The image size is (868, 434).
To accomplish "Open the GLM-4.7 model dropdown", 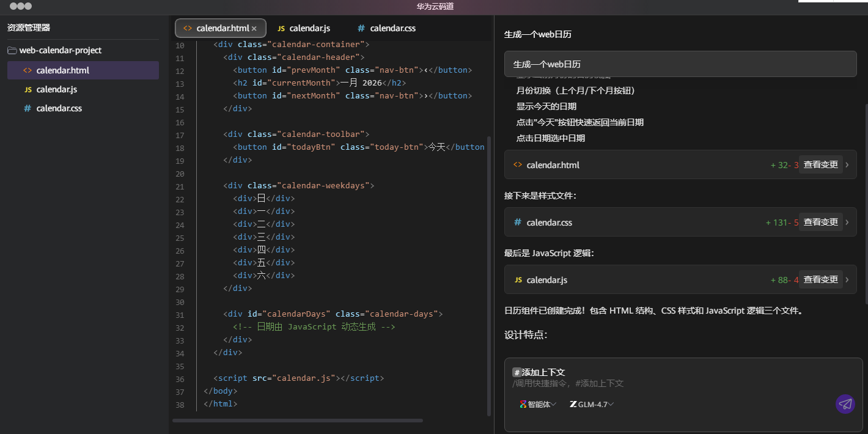I will 590,404.
